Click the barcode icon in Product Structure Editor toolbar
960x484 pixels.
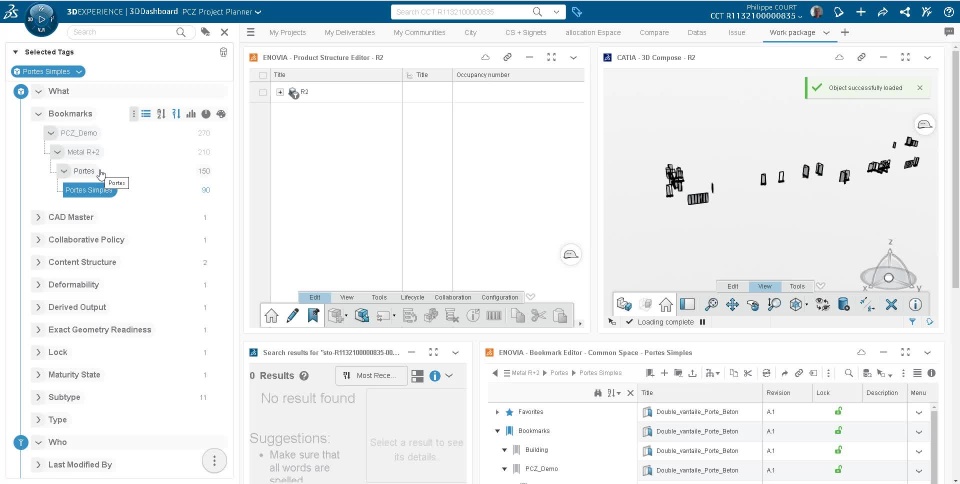493,316
